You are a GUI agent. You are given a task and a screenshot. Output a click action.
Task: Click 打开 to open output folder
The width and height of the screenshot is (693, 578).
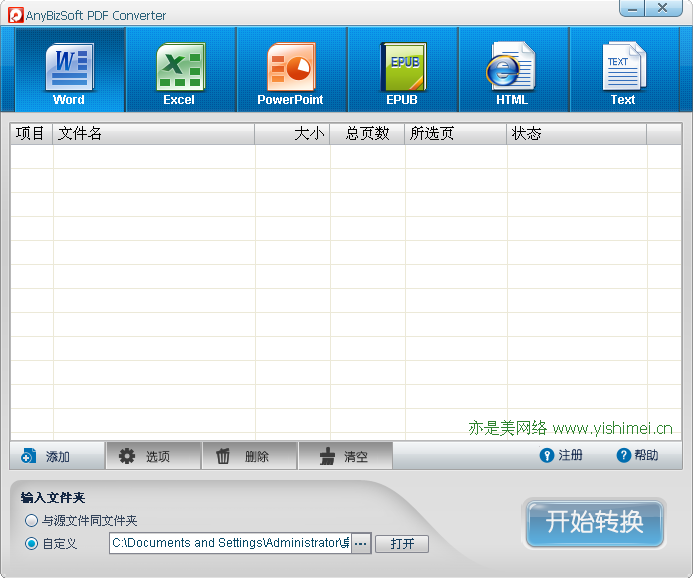coord(402,544)
